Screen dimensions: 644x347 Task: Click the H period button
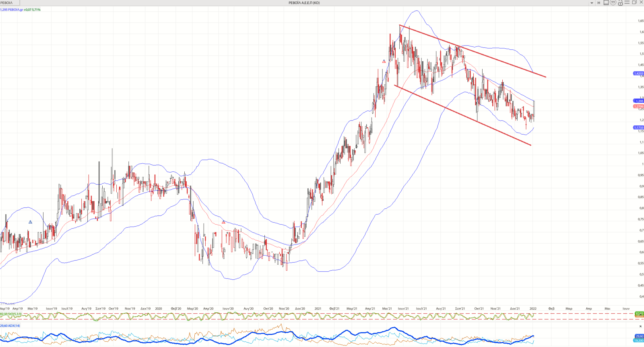click(x=599, y=3)
